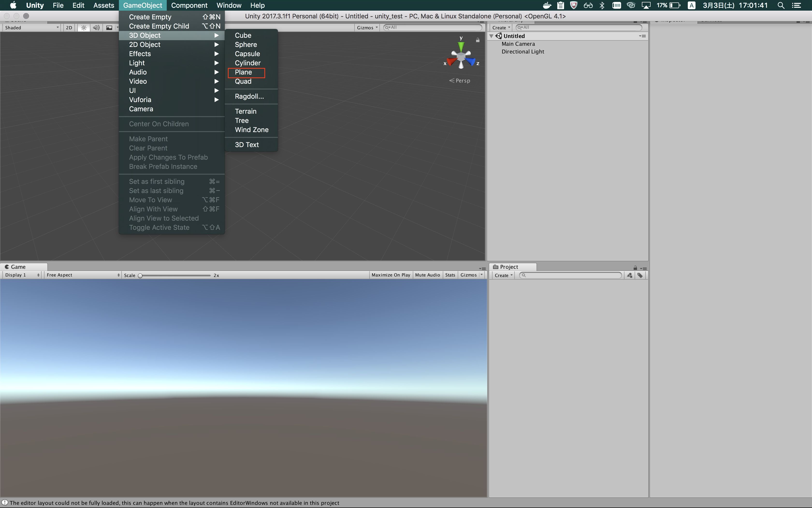Screen dimensions: 812x508
Task: Click the blue Z axis cone on gizmo
Action: [x=471, y=61]
